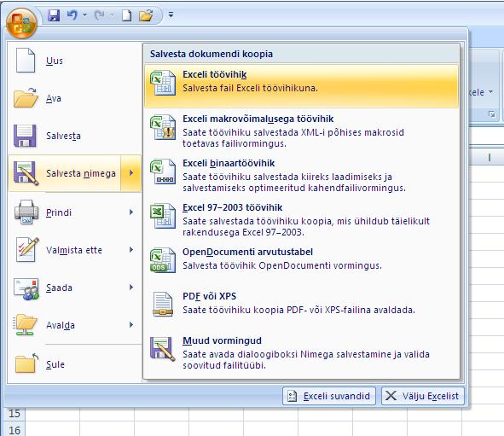Click the Undo arrow icon
504x436 pixels.
pos(72,15)
